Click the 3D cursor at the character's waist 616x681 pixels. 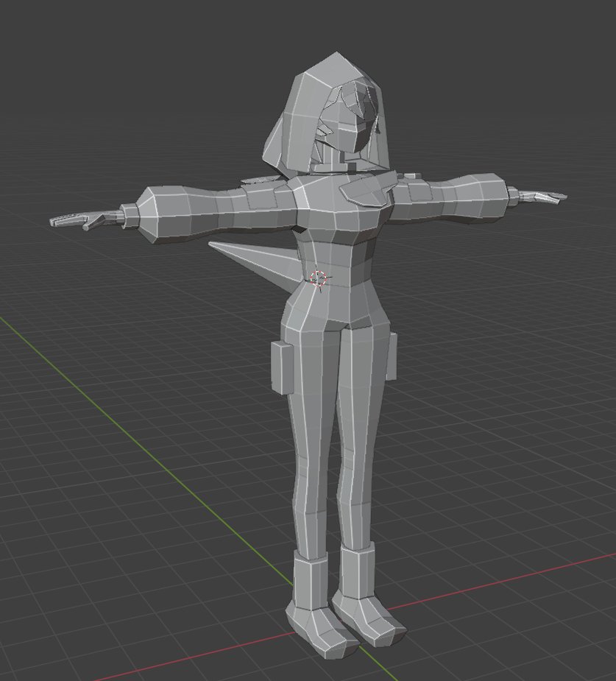[x=319, y=278]
